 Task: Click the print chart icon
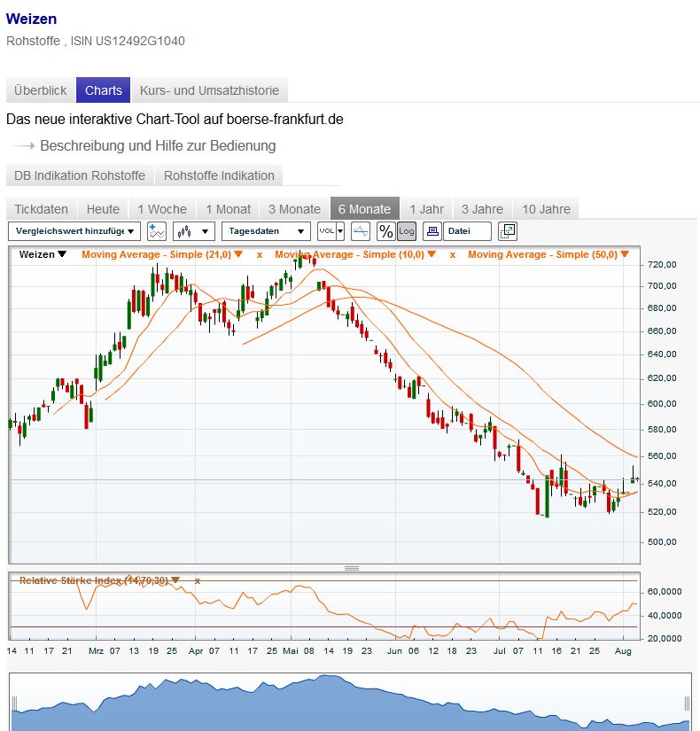pos(432,231)
